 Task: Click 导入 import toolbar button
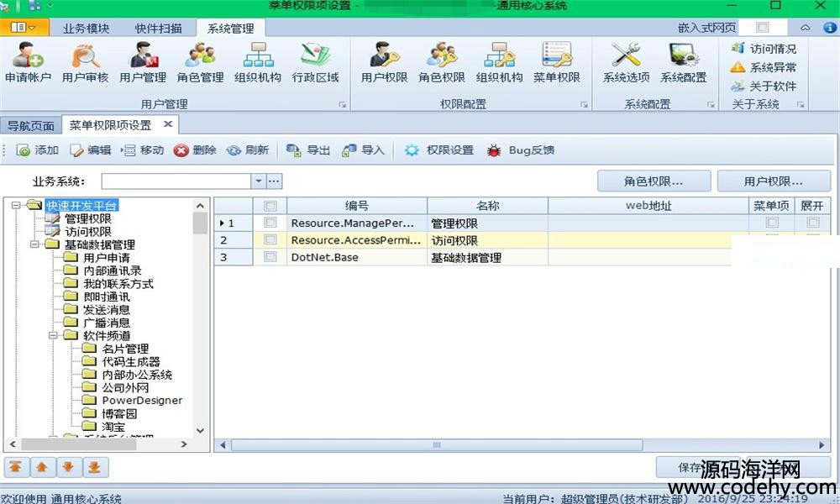[x=363, y=150]
